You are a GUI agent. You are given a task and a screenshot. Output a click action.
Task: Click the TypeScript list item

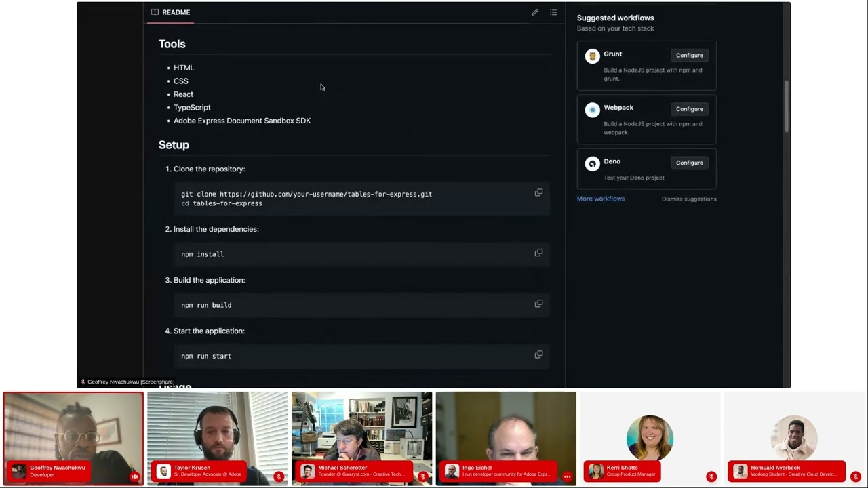[192, 108]
